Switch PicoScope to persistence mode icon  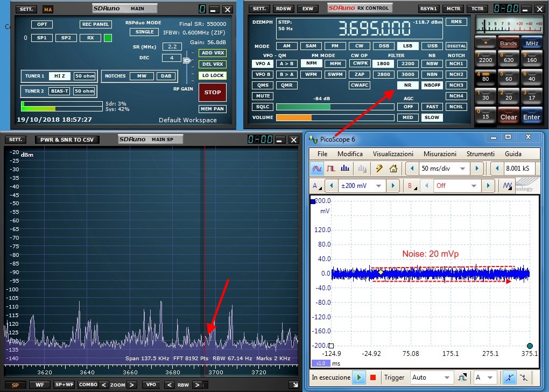[x=331, y=169]
